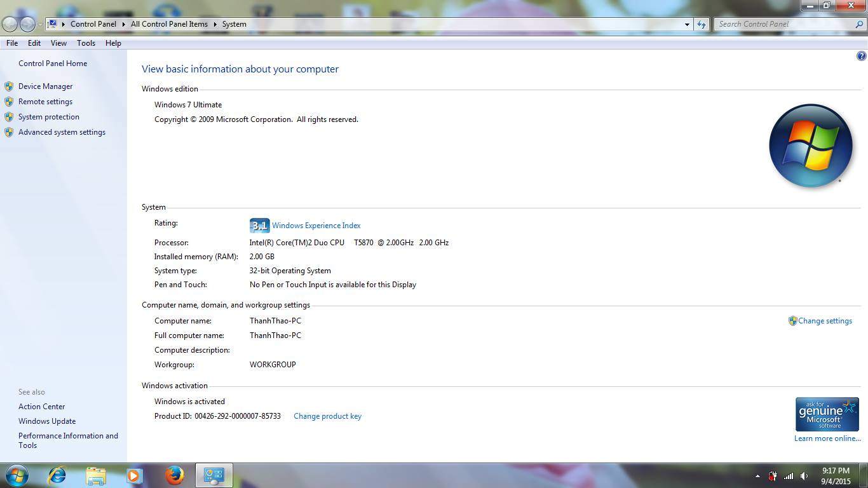Click the blue help question mark icon
The height and width of the screenshot is (488, 868).
[x=861, y=56]
